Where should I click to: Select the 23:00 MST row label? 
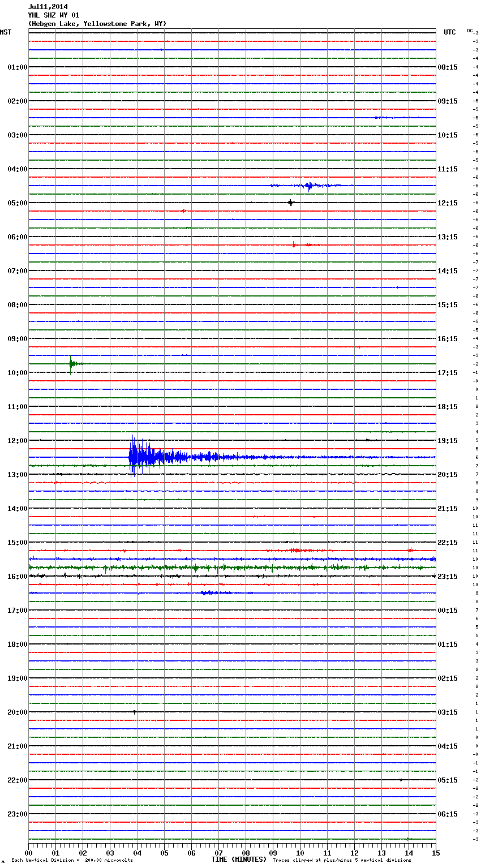click(x=17, y=814)
